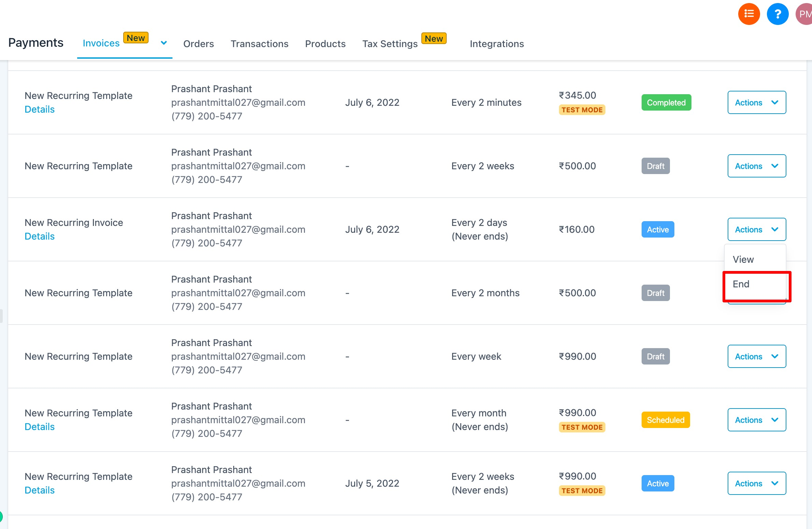This screenshot has height=529, width=812.
Task: Open the Products tab
Action: coord(325,44)
